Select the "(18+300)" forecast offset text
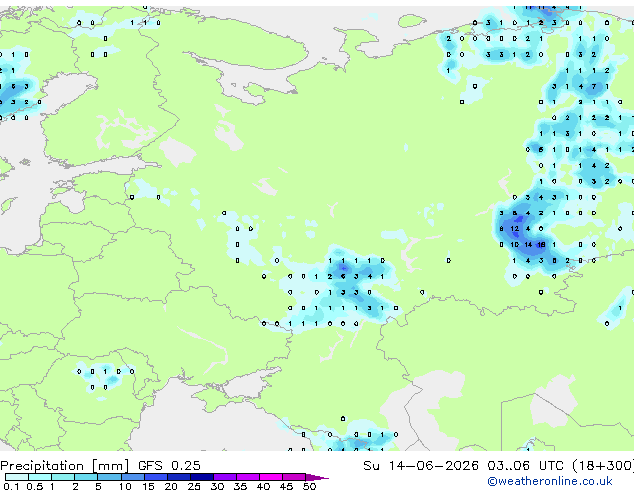This screenshot has width=634, height=490. (x=603, y=466)
